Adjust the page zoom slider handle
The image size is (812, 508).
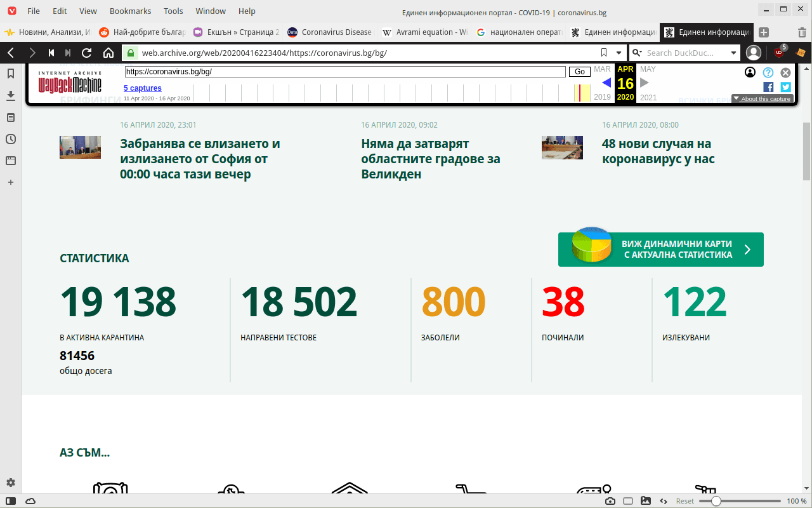(716, 501)
